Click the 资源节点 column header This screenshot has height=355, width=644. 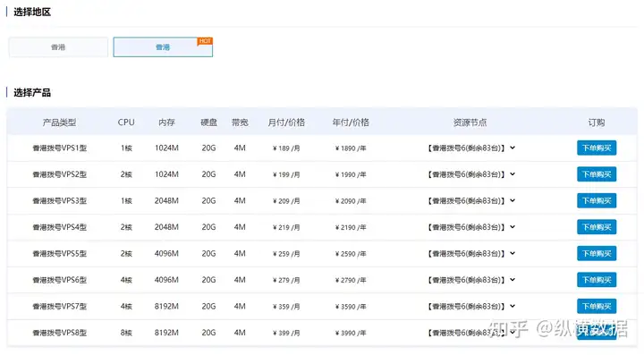tap(470, 123)
